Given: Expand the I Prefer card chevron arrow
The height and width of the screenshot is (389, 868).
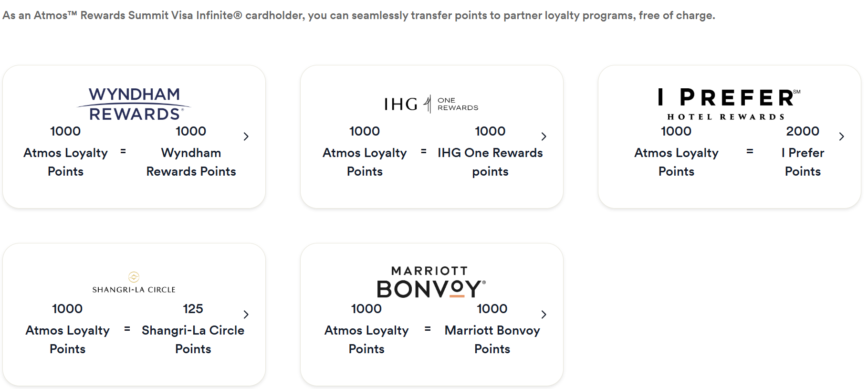Looking at the screenshot, I should click(842, 137).
